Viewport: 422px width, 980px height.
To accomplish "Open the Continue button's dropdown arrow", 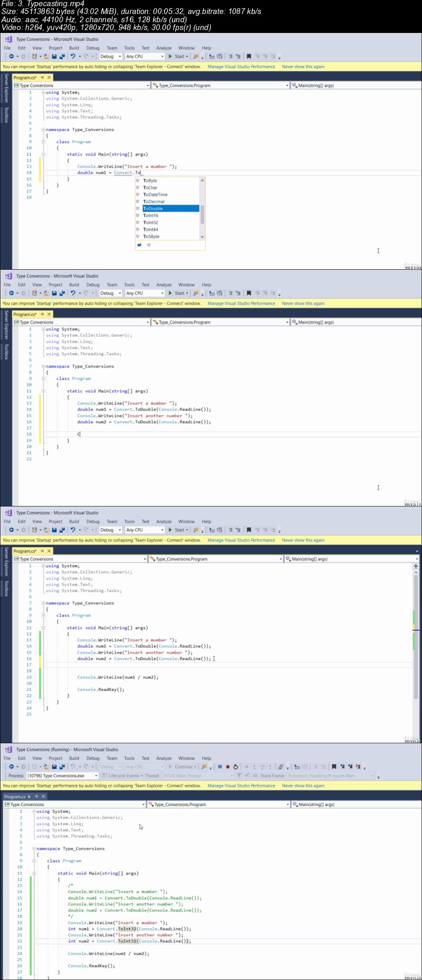I will pos(195,767).
